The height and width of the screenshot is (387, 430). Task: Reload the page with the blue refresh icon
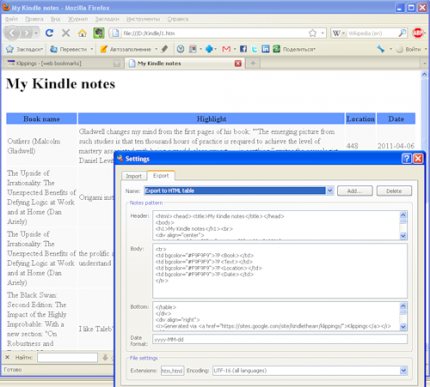coord(49,33)
